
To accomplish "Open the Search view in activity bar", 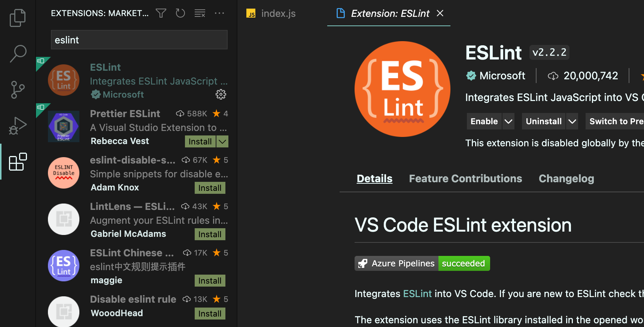I will 18,54.
